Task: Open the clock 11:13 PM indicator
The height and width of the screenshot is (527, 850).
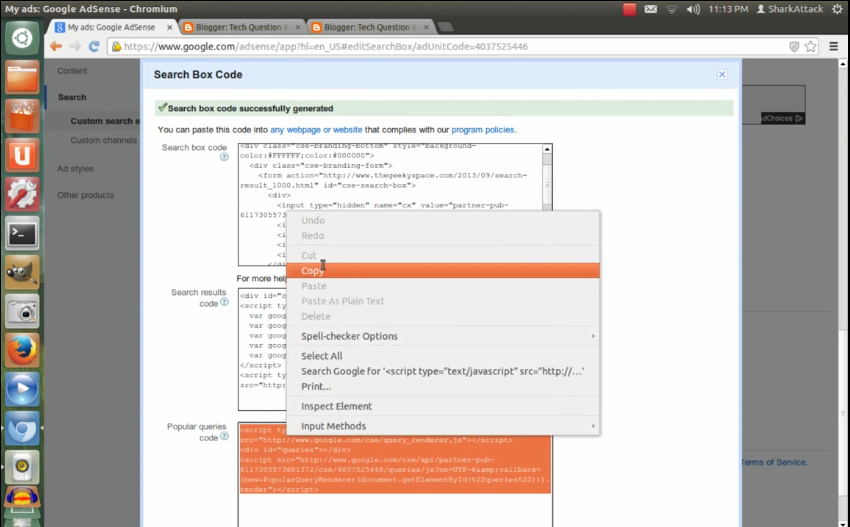Action: point(729,9)
